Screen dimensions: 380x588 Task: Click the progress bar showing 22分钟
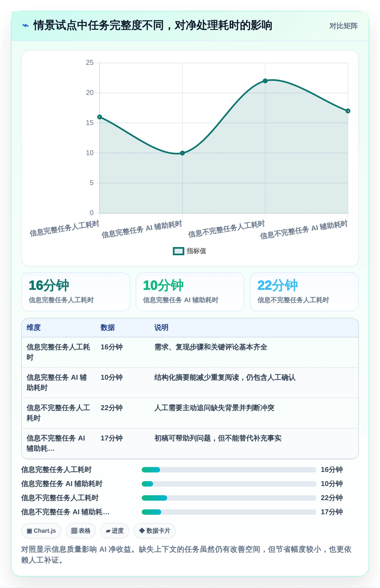click(x=229, y=498)
